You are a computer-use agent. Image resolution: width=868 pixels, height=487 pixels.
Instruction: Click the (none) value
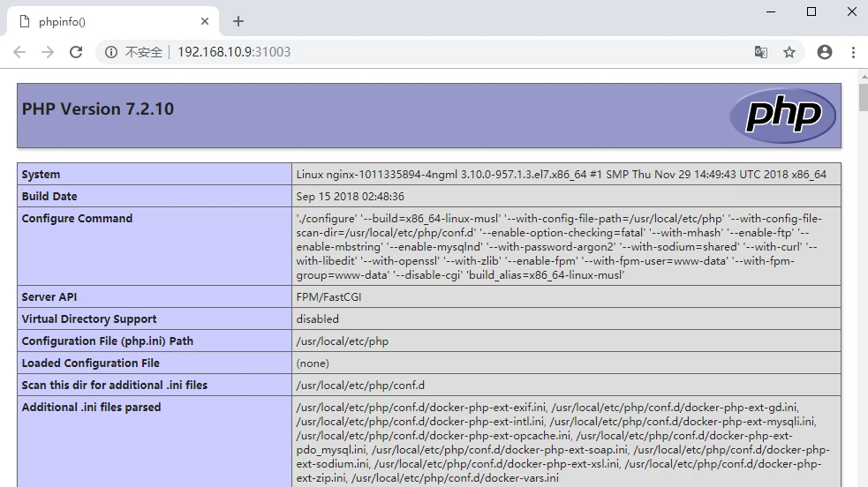coord(313,363)
